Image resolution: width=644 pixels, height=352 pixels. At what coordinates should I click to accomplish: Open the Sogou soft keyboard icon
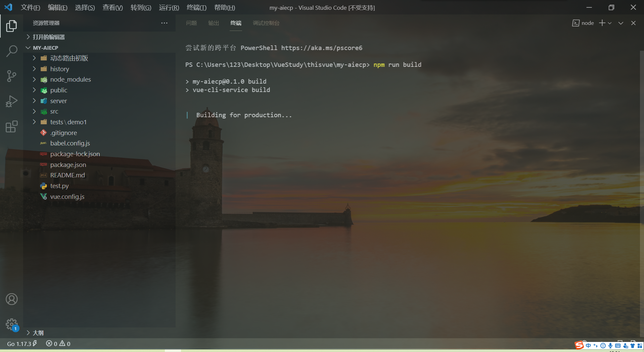coord(618,346)
